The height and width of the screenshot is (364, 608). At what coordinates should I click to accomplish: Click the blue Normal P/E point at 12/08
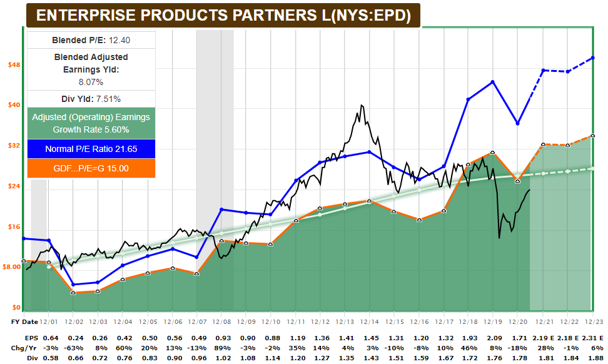pos(221,210)
